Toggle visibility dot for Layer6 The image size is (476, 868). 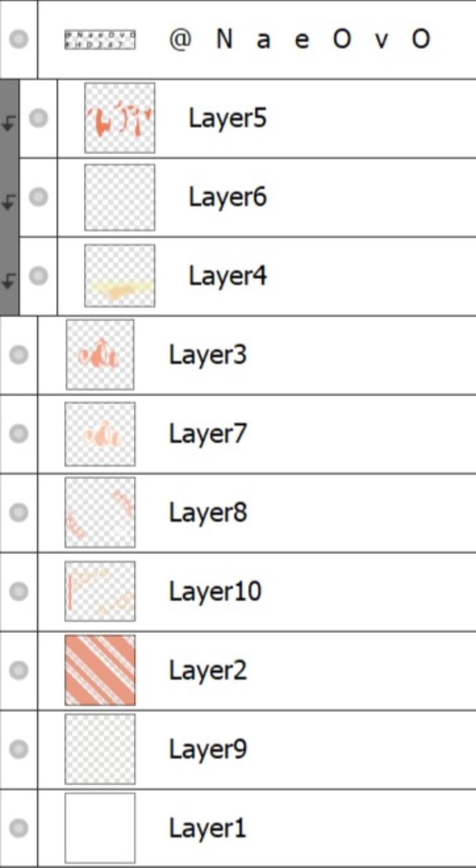pos(39,197)
